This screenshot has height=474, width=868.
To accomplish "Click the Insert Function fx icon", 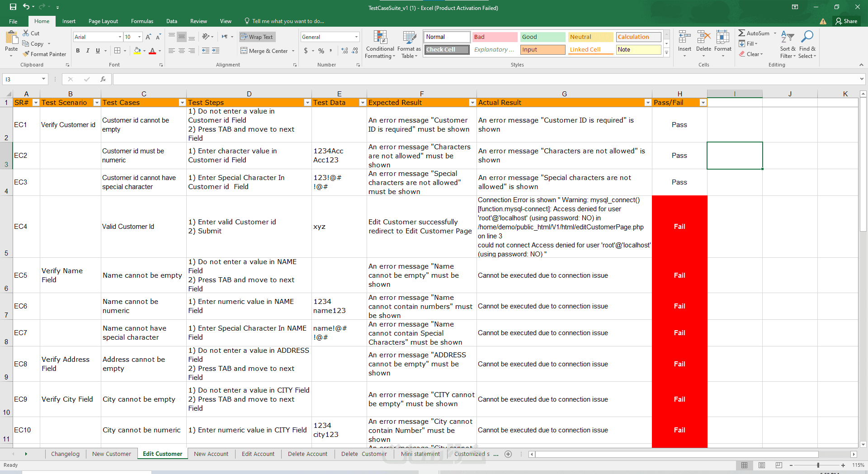I will [103, 79].
